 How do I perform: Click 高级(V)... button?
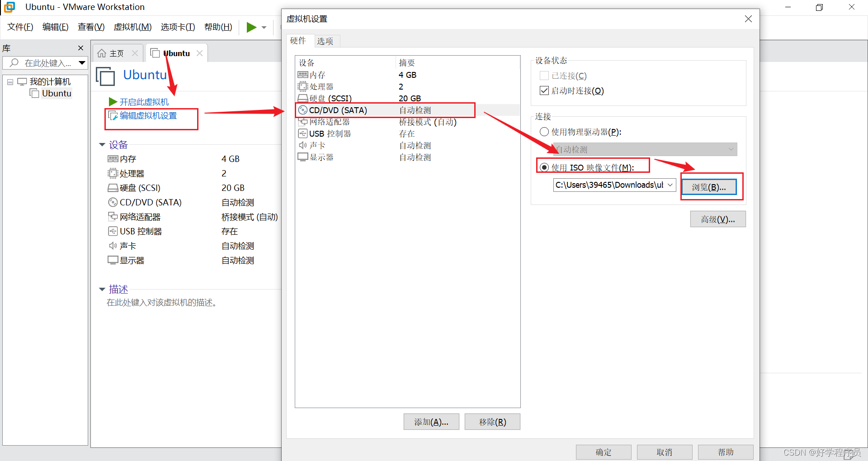(x=718, y=219)
